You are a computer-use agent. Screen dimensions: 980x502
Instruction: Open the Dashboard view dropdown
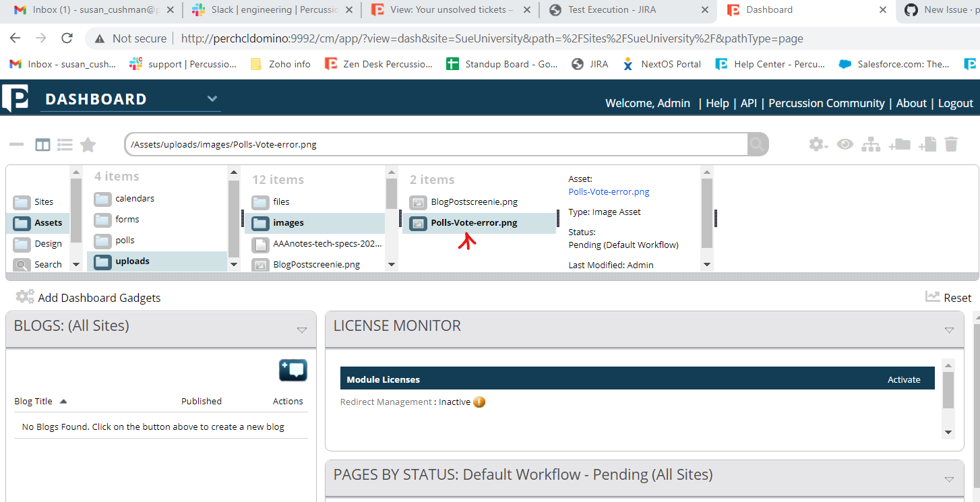212,99
